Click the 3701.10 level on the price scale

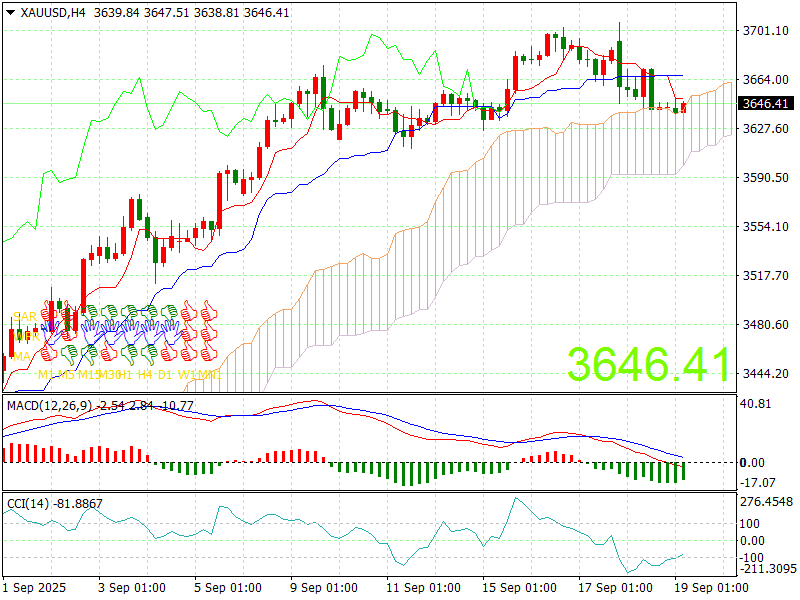(x=764, y=31)
